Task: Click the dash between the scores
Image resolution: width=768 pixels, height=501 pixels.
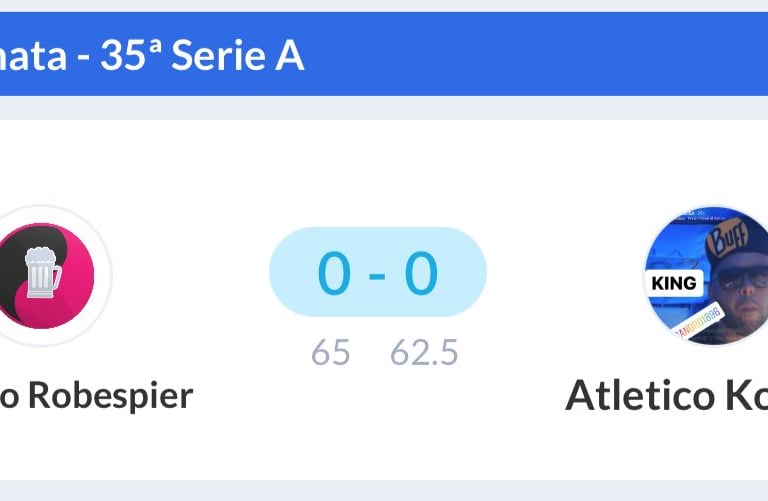Action: click(377, 274)
